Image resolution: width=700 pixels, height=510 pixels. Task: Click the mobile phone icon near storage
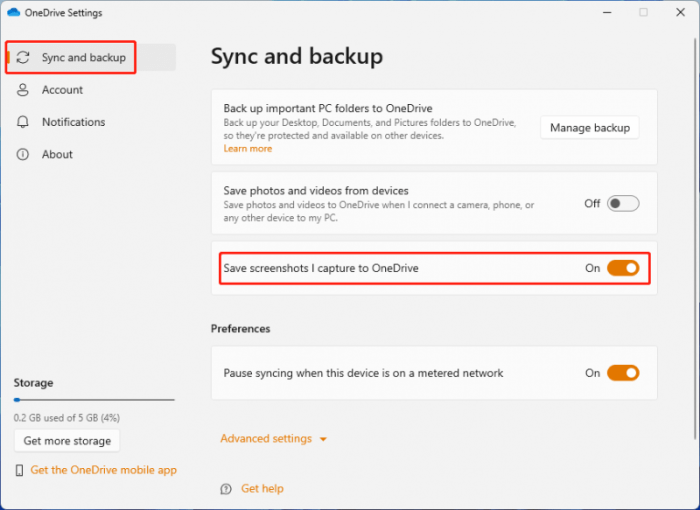pyautogui.click(x=19, y=470)
